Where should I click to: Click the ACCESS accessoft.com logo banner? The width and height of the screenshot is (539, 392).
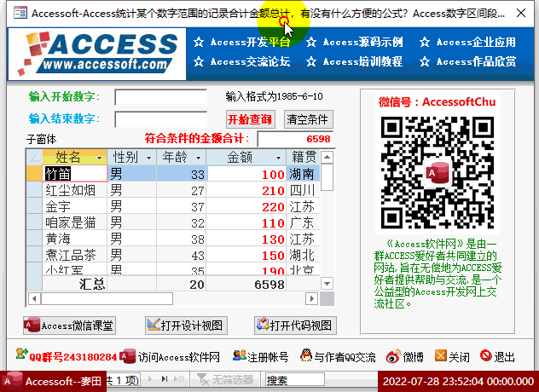[x=97, y=54]
